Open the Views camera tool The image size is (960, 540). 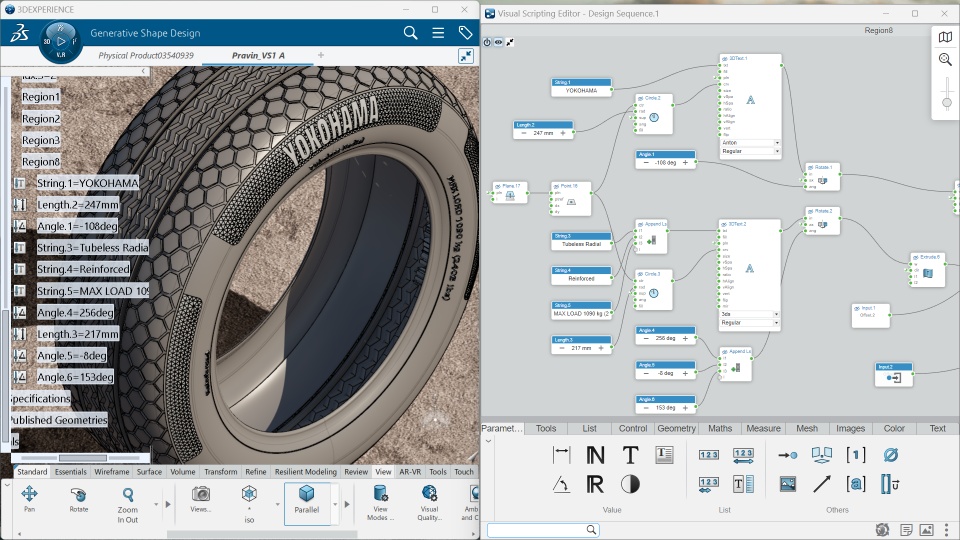(200, 495)
